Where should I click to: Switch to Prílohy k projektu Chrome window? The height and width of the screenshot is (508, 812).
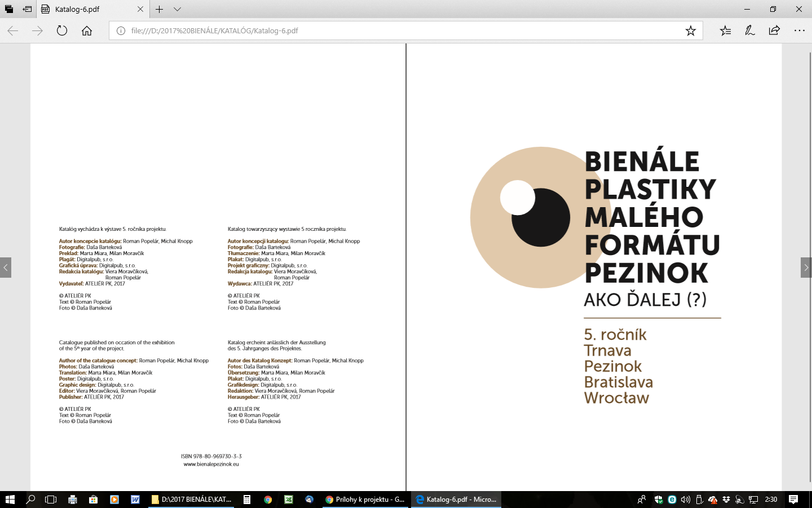(365, 500)
